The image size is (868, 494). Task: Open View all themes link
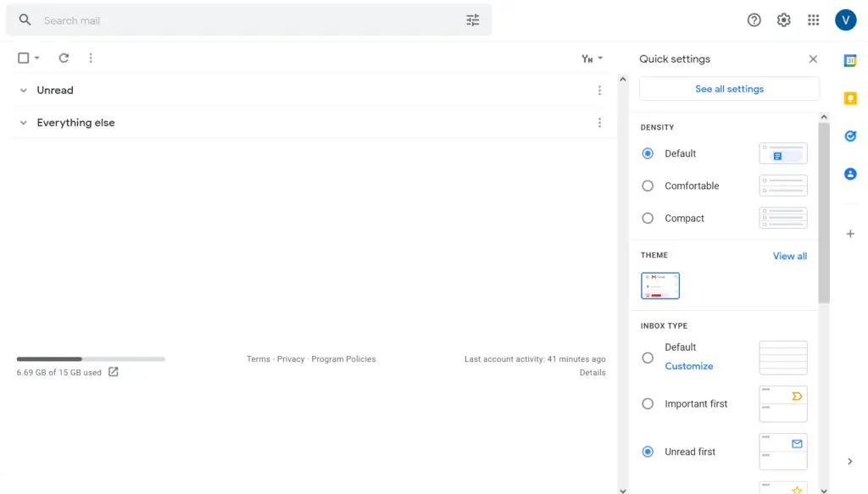tap(790, 256)
